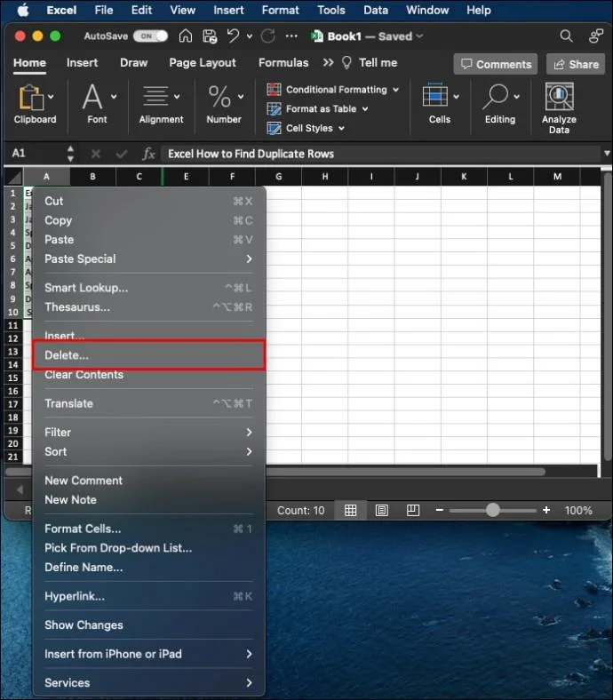Toggle the AutoSave switch
Viewport: 613px width, 700px height.
pyautogui.click(x=150, y=36)
